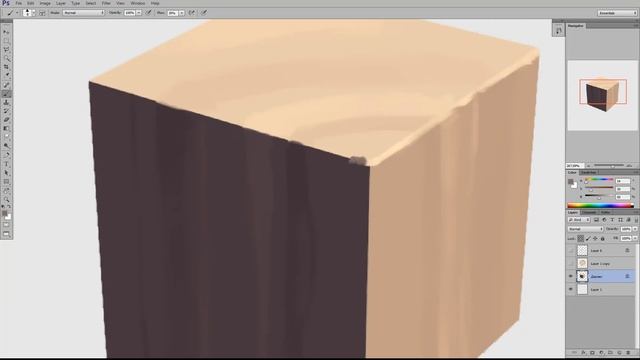Image resolution: width=640 pixels, height=360 pixels.
Task: Switch to the Swatches tab
Action: 588,173
